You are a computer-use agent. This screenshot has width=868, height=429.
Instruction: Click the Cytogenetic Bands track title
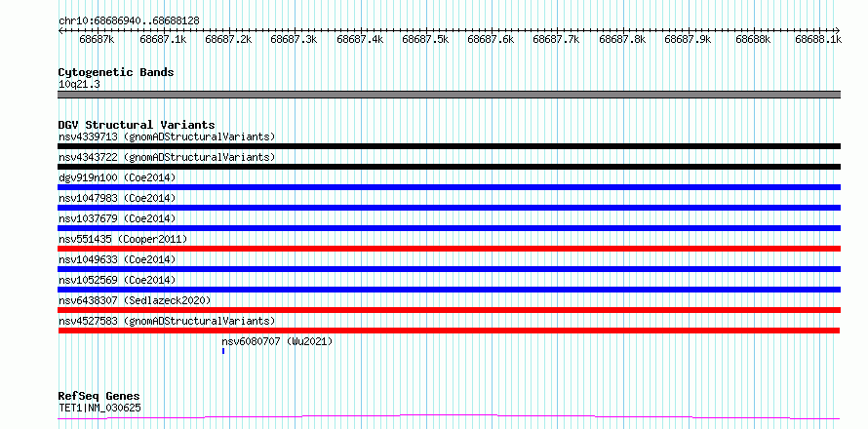coord(116,72)
